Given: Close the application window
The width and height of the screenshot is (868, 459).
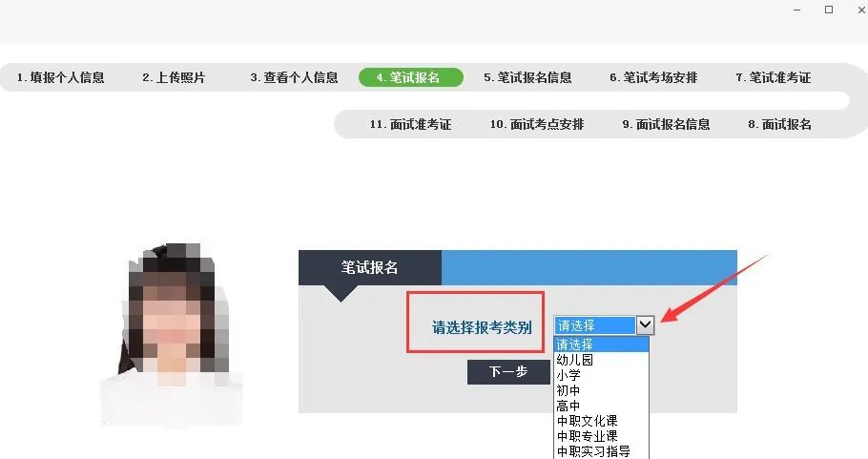Looking at the screenshot, I should click(861, 10).
